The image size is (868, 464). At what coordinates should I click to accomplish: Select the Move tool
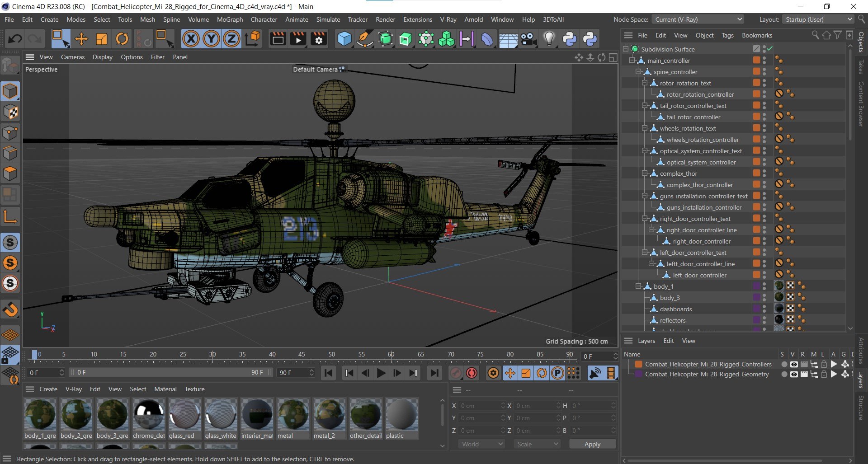(81, 39)
